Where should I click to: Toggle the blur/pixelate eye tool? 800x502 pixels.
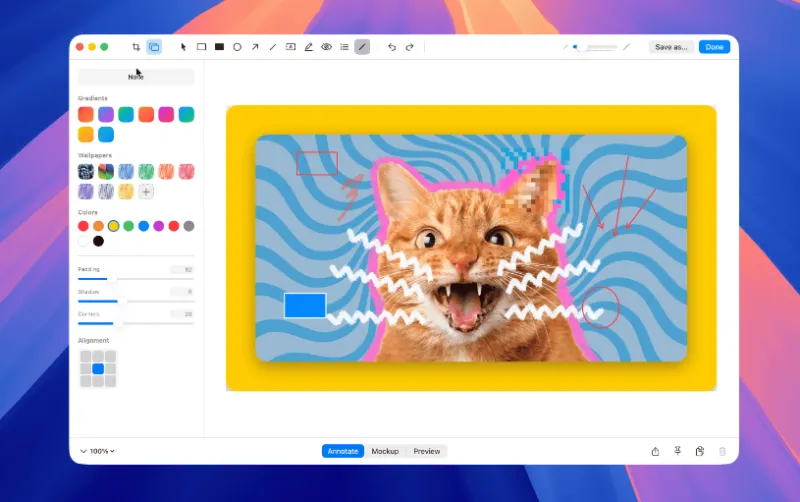(327, 47)
